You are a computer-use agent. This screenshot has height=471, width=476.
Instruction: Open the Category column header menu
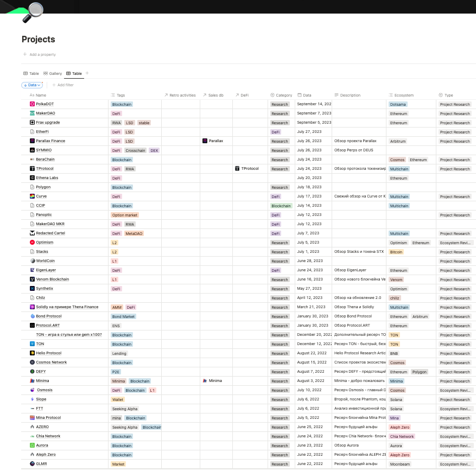(x=281, y=95)
